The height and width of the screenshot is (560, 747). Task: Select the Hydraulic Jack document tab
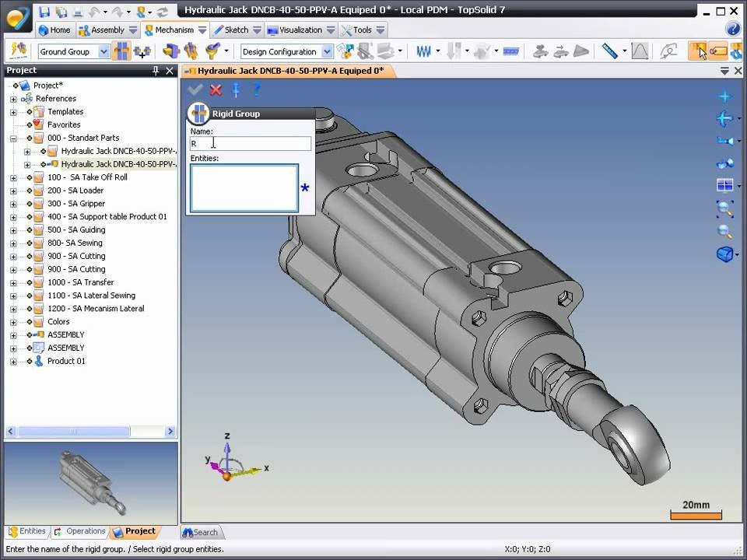[x=287, y=71]
